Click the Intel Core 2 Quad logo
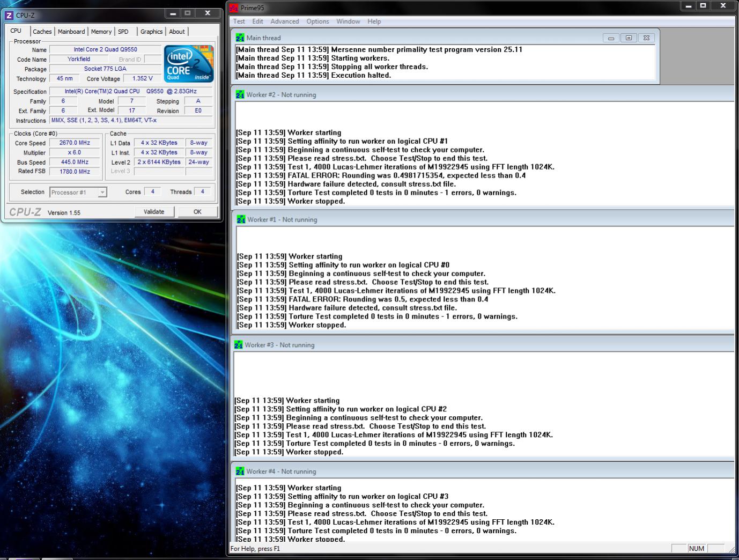Screen dimensions: 739x560 pos(189,63)
